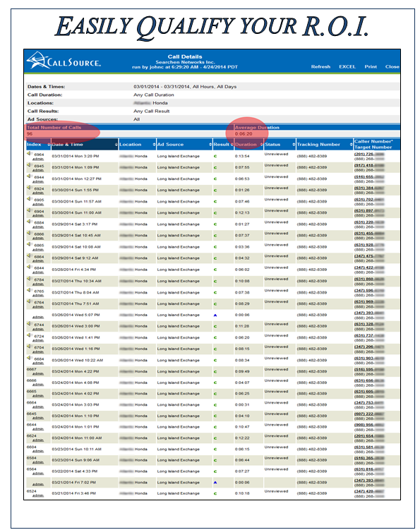Play recording for call 6945

(x=30, y=165)
